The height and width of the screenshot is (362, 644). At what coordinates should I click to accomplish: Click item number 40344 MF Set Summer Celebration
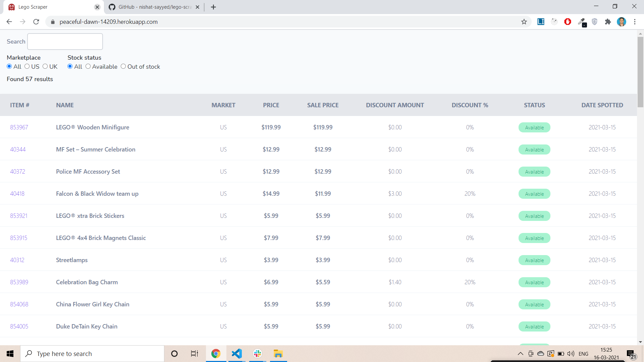pos(18,149)
